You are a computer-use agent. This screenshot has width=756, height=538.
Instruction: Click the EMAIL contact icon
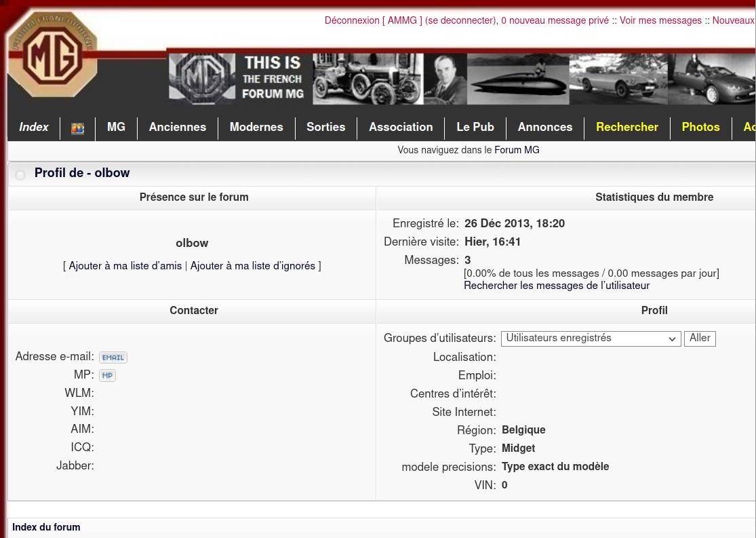pos(113,357)
